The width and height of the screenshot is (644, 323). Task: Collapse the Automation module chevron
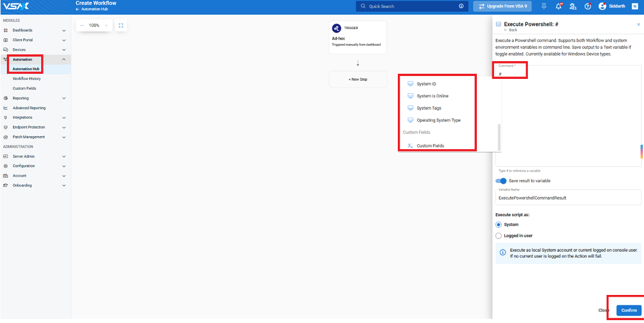tap(64, 59)
